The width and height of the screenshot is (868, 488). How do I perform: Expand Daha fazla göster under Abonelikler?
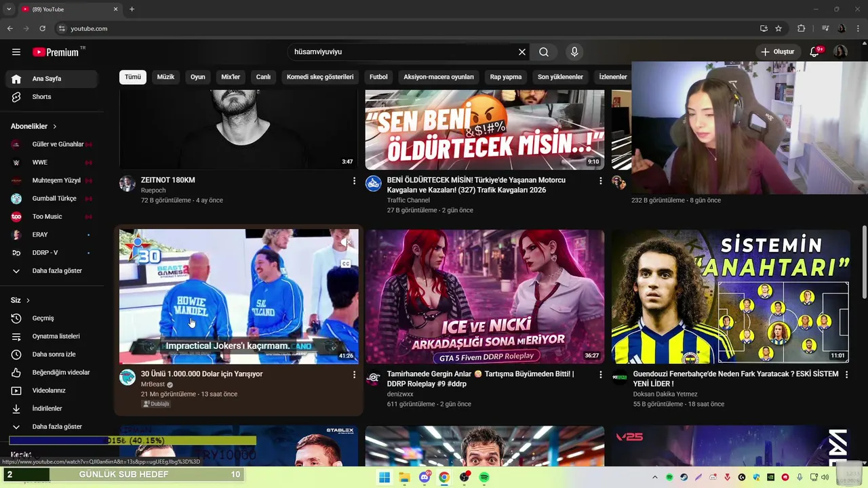click(x=52, y=271)
